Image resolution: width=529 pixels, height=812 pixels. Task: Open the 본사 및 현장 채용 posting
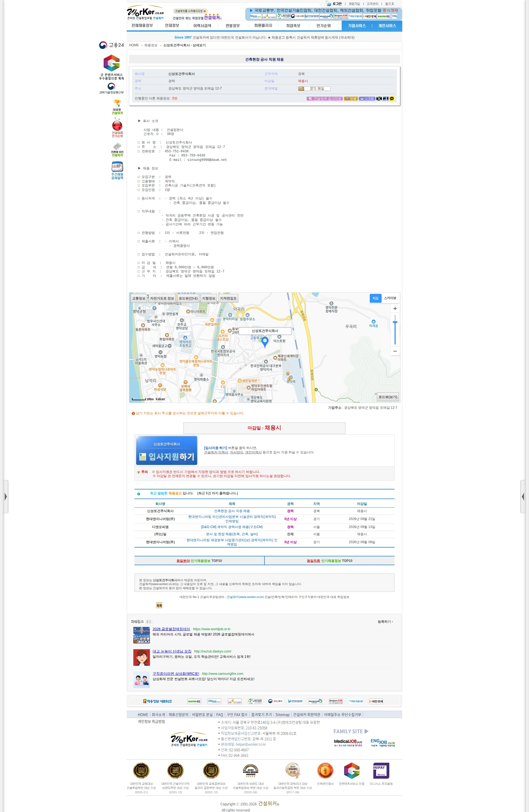pos(232,534)
